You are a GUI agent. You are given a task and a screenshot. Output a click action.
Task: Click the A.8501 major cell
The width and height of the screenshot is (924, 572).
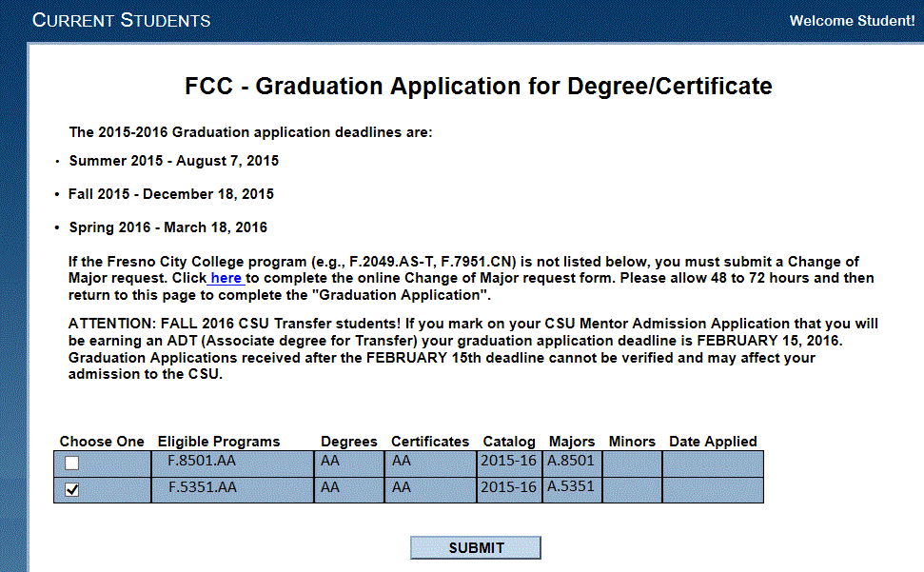click(x=572, y=464)
